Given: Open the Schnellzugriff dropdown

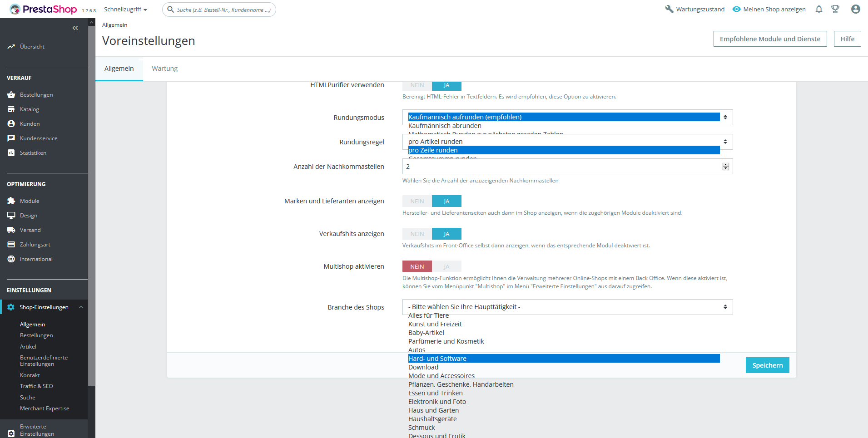Looking at the screenshot, I should [x=125, y=10].
